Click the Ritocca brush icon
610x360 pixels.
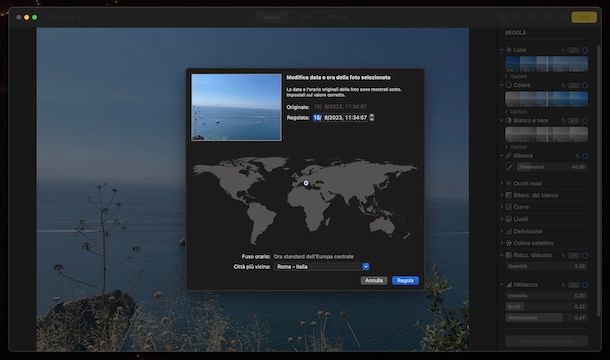point(510,167)
